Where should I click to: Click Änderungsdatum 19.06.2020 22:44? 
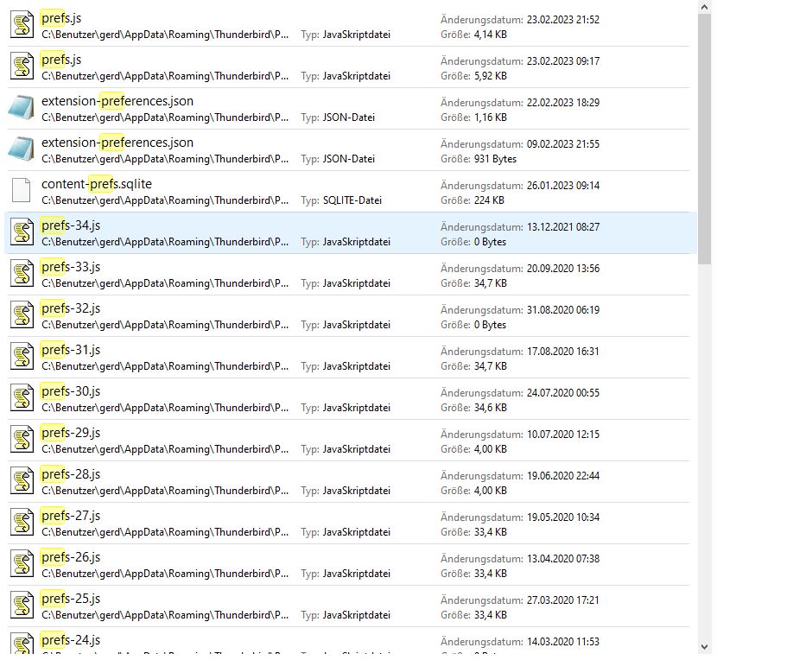click(520, 476)
